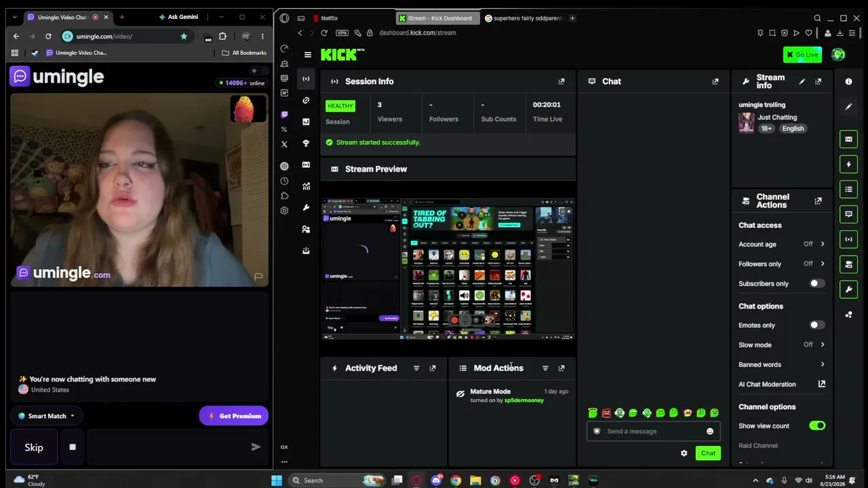
Task: Open chat settings gear icon
Action: click(684, 453)
